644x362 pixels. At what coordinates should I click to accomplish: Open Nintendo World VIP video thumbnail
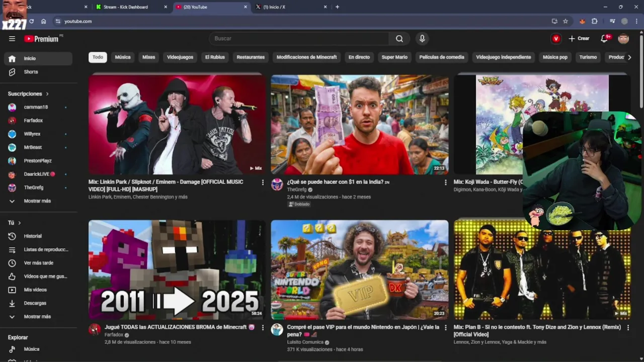[360, 269]
